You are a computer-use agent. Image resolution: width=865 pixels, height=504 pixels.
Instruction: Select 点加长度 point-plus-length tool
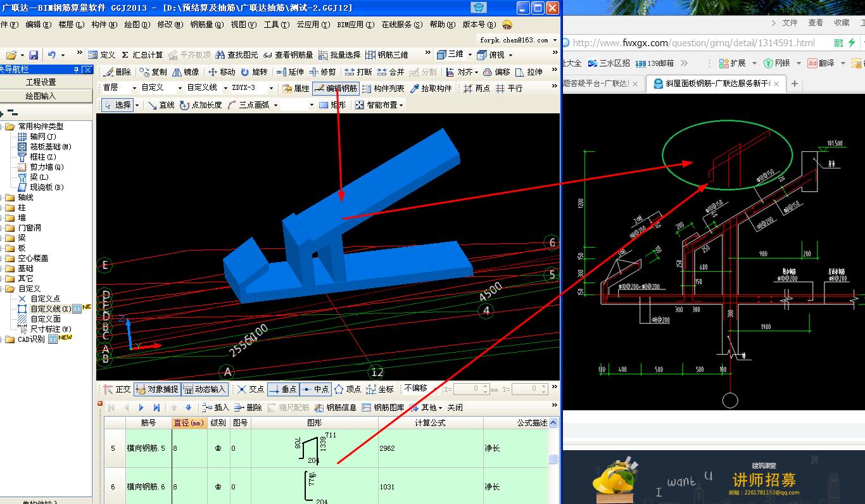201,105
